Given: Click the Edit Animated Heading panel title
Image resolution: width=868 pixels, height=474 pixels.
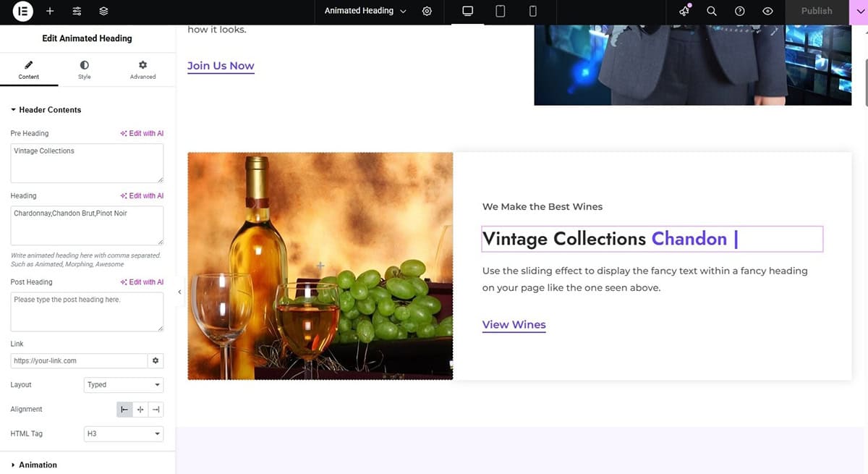Looking at the screenshot, I should tap(87, 38).
